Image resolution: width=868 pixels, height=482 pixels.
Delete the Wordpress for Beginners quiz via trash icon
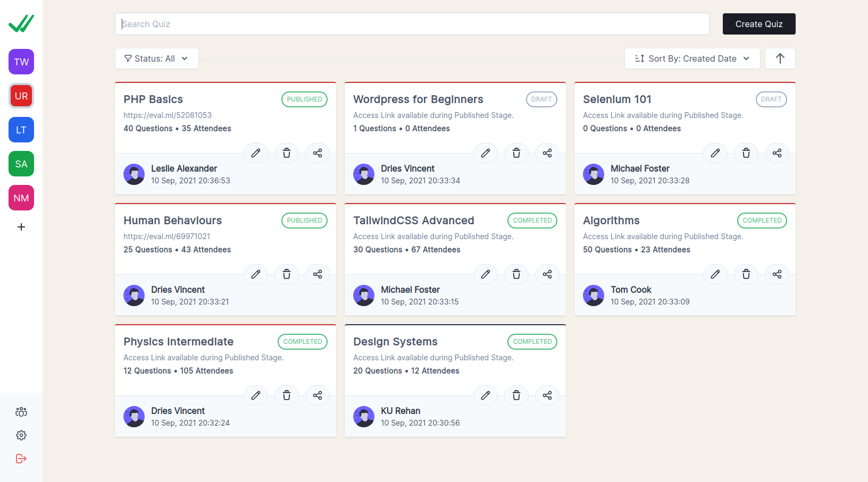pyautogui.click(x=516, y=153)
